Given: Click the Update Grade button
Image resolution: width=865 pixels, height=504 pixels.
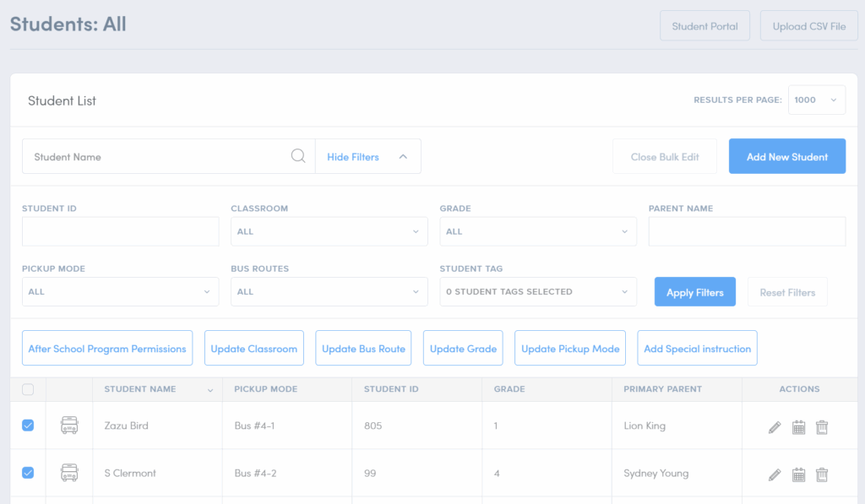Looking at the screenshot, I should pyautogui.click(x=463, y=348).
